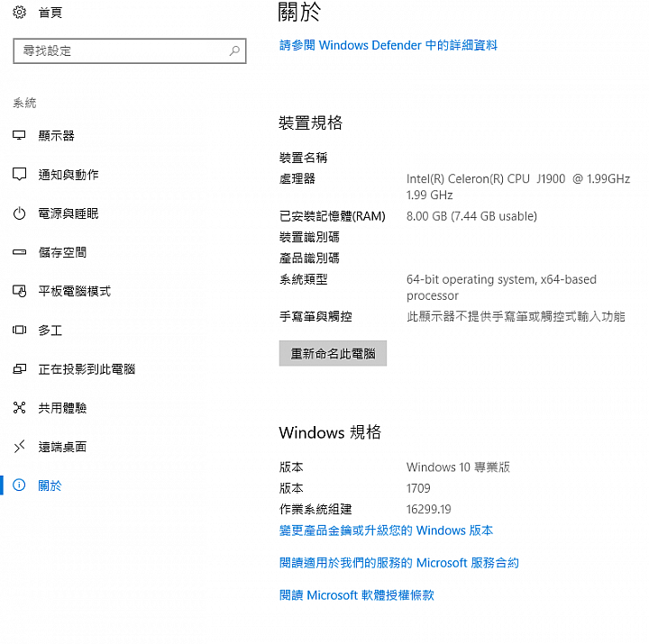
Task: Open 正在投影到此電腦 settings
Action: 87,369
